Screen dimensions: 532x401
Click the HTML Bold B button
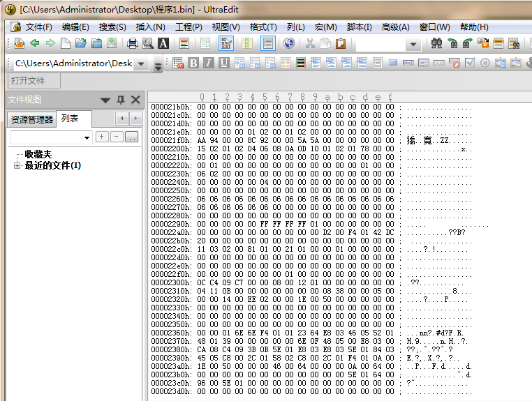point(193,63)
